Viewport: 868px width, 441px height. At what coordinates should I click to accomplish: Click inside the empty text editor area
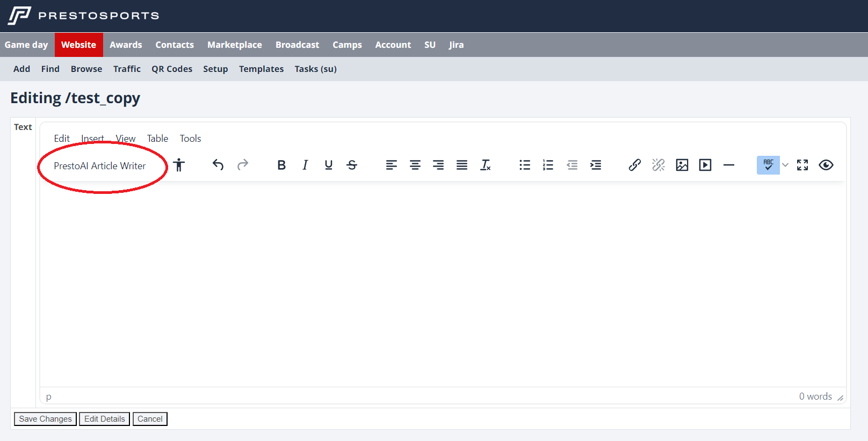[443, 284]
